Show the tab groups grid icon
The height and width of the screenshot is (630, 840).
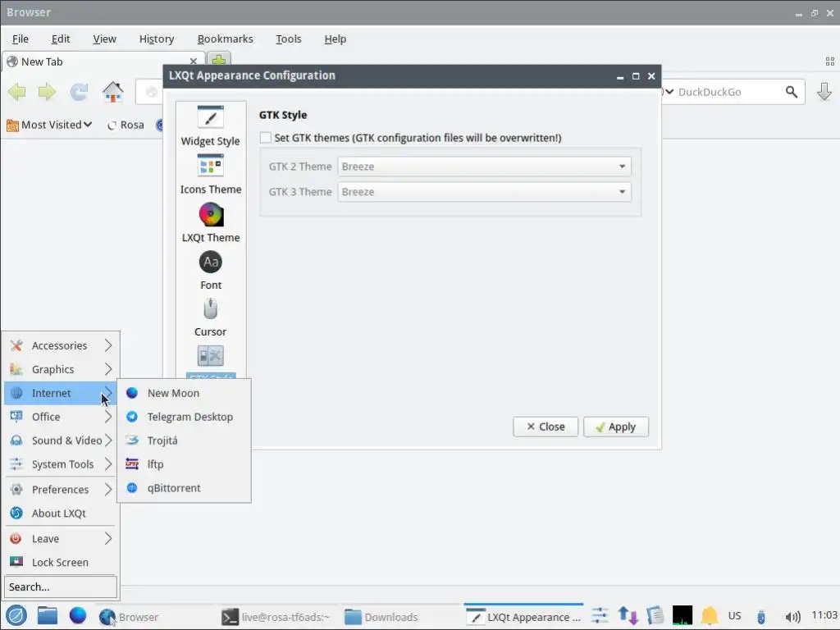tap(830, 62)
